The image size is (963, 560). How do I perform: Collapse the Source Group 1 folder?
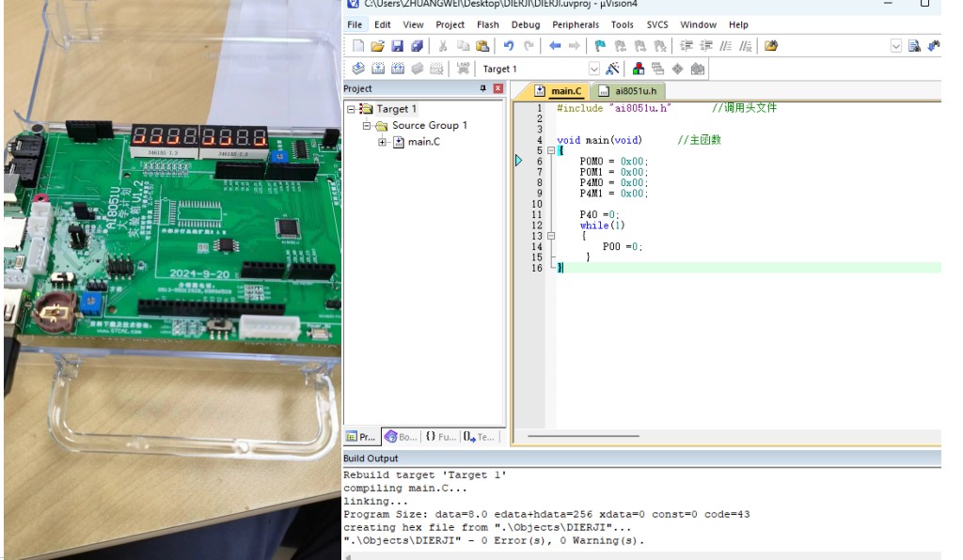pyautogui.click(x=368, y=126)
